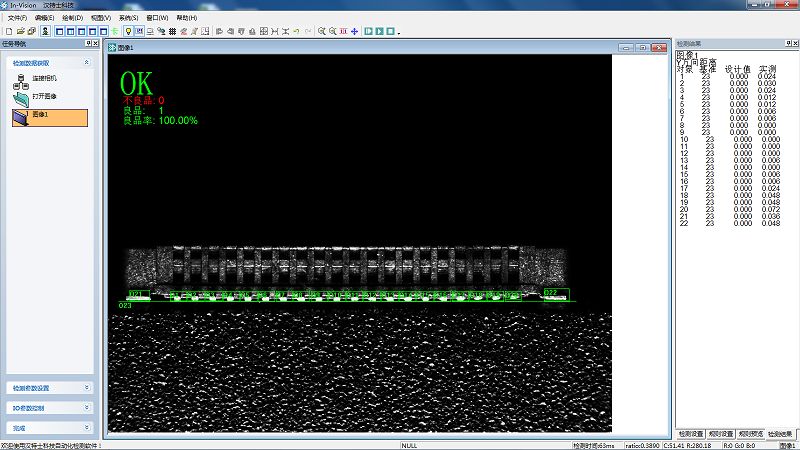Click the grid pattern toolbar icon

click(172, 31)
